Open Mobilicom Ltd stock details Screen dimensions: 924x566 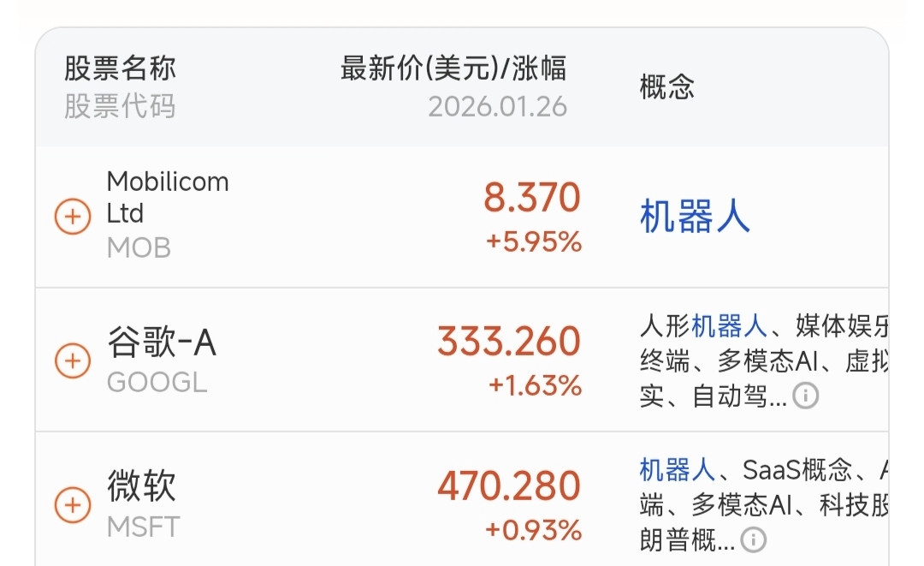(168, 197)
